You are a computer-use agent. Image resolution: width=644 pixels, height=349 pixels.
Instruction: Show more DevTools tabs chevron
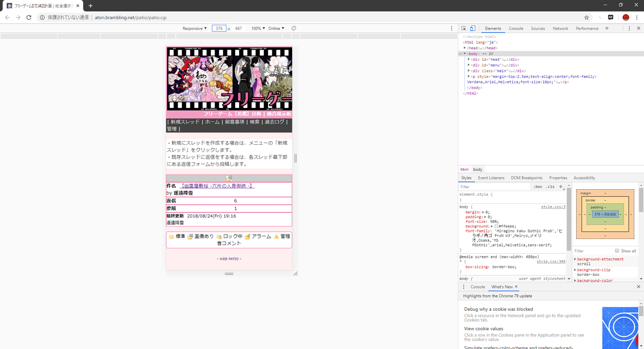click(x=607, y=29)
